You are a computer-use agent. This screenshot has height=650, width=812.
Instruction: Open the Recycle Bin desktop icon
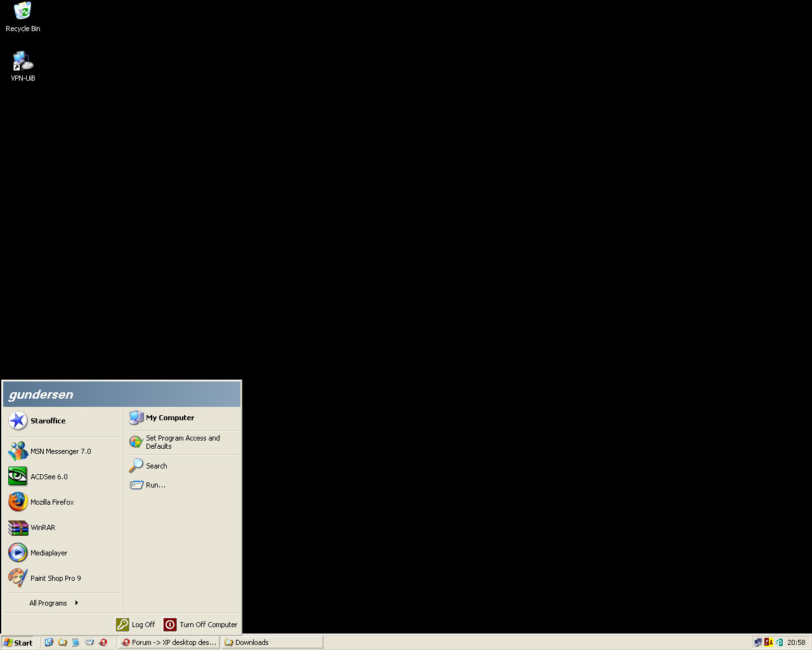[x=23, y=17]
